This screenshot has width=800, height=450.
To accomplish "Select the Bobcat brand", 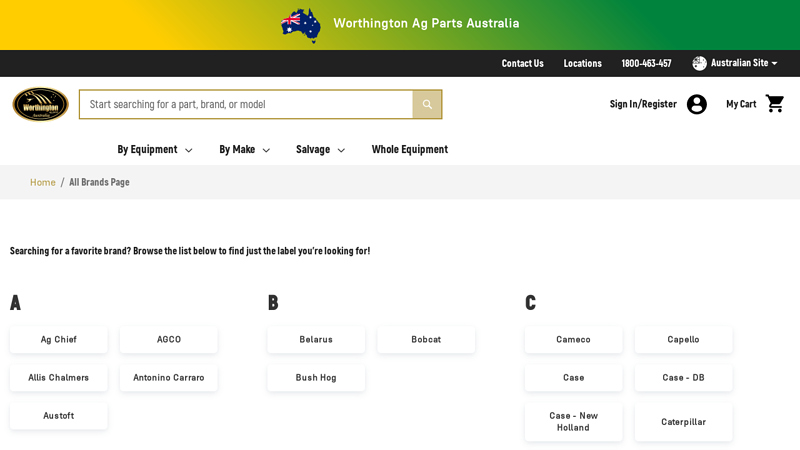I will [427, 340].
